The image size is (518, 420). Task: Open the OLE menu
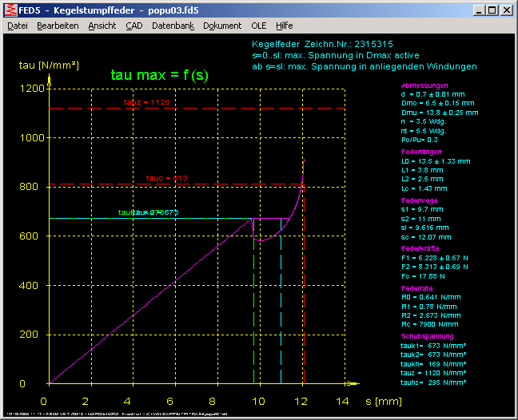click(259, 26)
